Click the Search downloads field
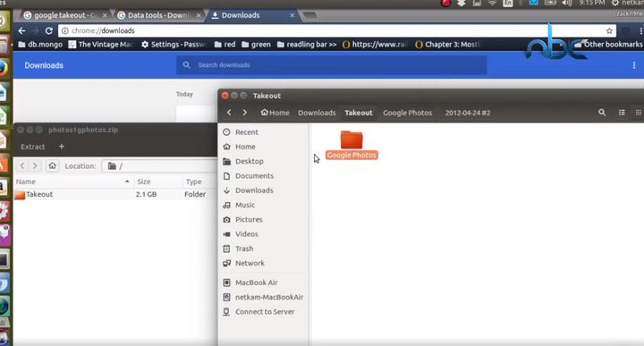Screen dimensions: 644x346 pyautogui.click(x=332, y=65)
